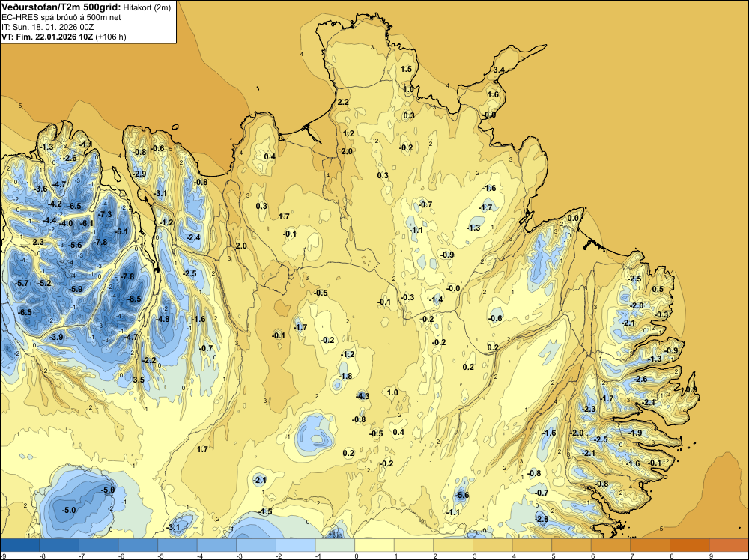The width and height of the screenshot is (749, 560).
Task: Click the temperature value "-5.2"
Action: pyautogui.click(x=44, y=283)
